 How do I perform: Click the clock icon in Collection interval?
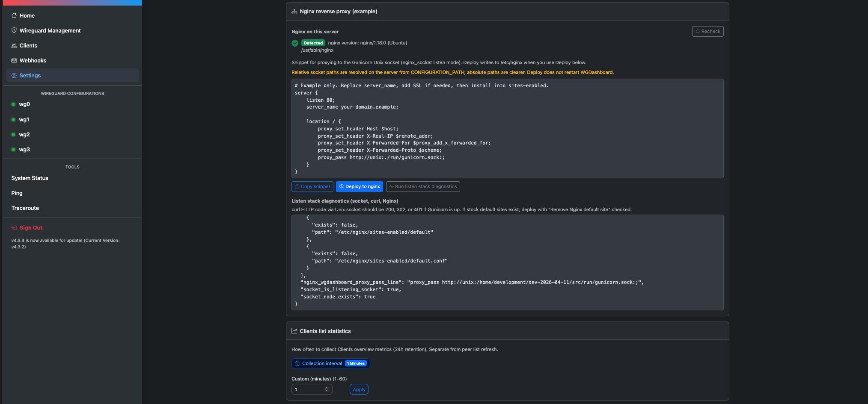tap(297, 363)
